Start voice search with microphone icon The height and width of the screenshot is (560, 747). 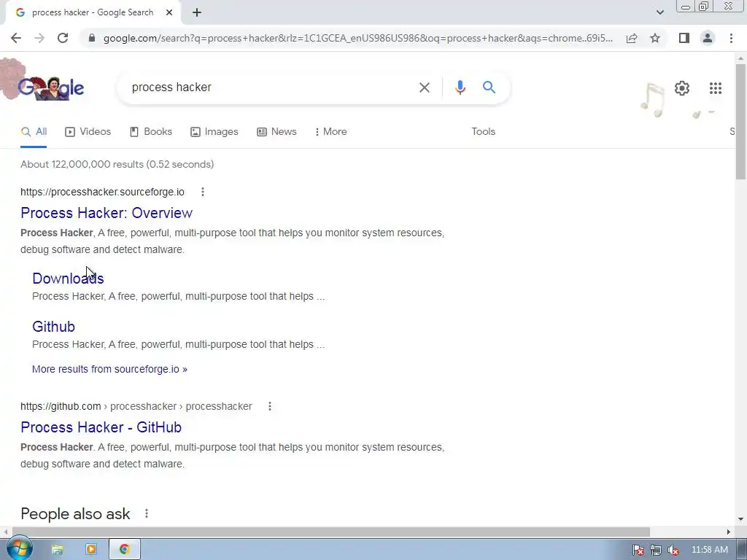[460, 87]
